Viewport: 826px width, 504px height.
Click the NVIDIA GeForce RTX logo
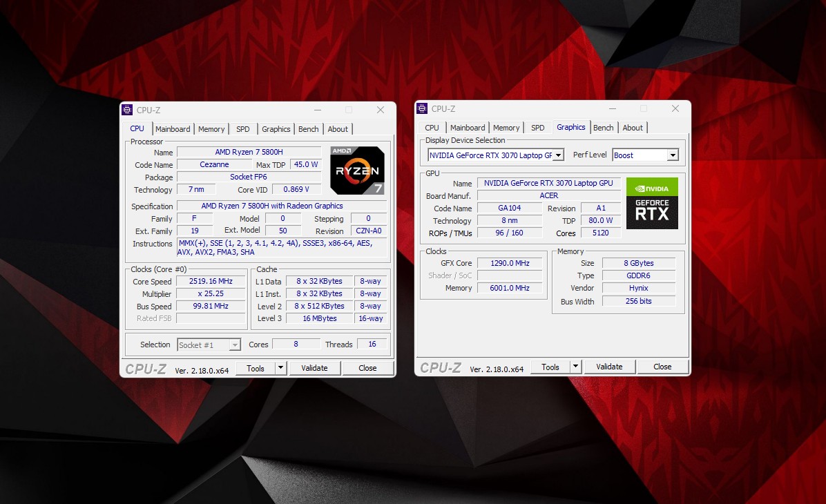(652, 203)
